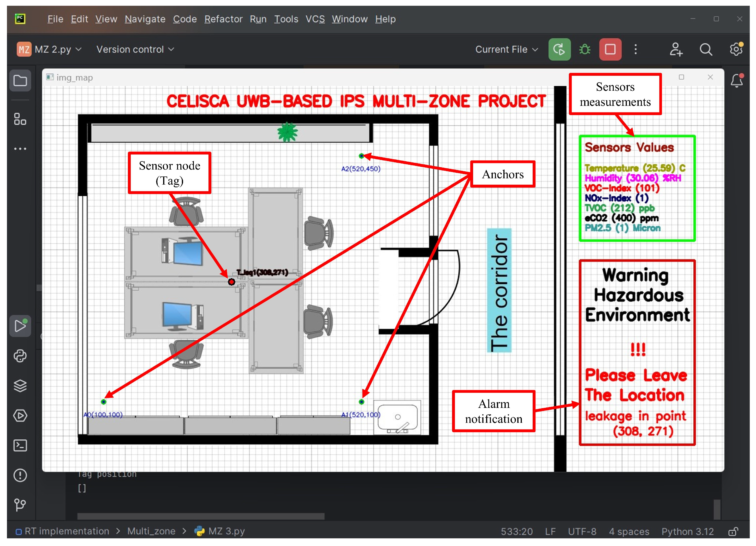Image resolution: width=756 pixels, height=546 pixels.
Task: Open the Python Packages layers icon
Action: click(20, 386)
